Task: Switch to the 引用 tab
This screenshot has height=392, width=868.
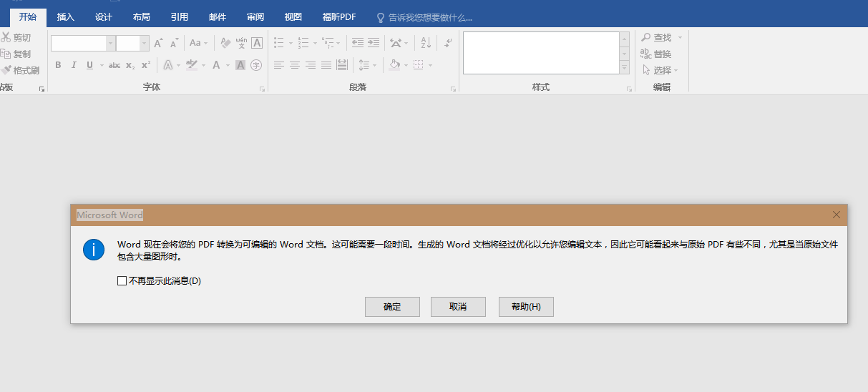Action: [180, 17]
